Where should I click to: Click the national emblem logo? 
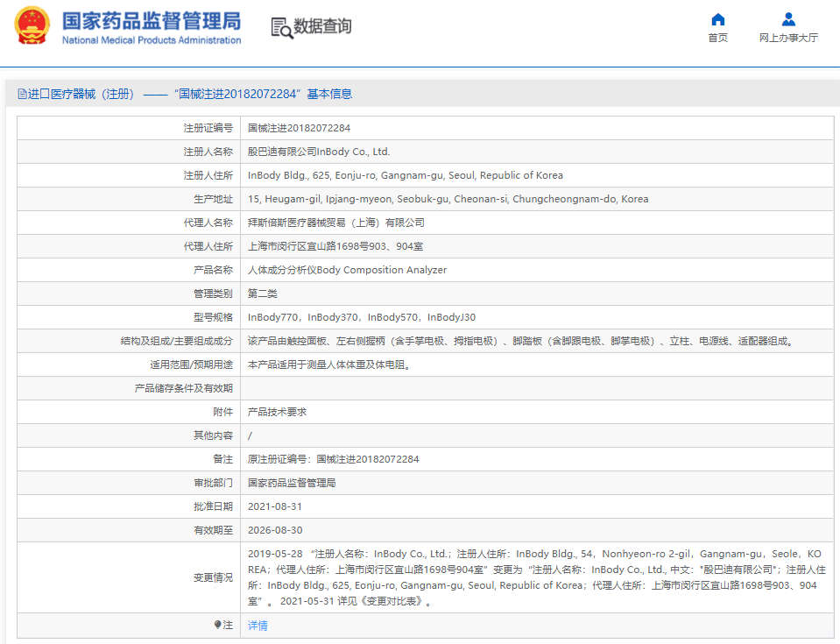pyautogui.click(x=32, y=25)
